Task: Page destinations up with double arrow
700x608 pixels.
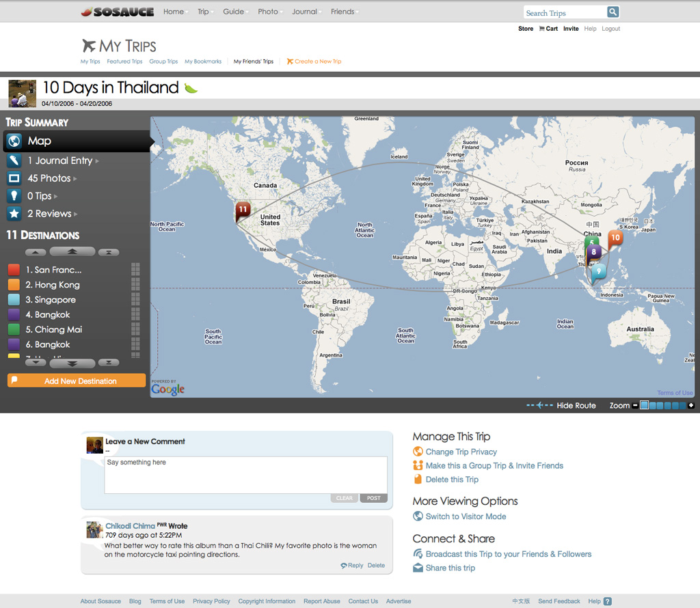Action: pos(72,252)
